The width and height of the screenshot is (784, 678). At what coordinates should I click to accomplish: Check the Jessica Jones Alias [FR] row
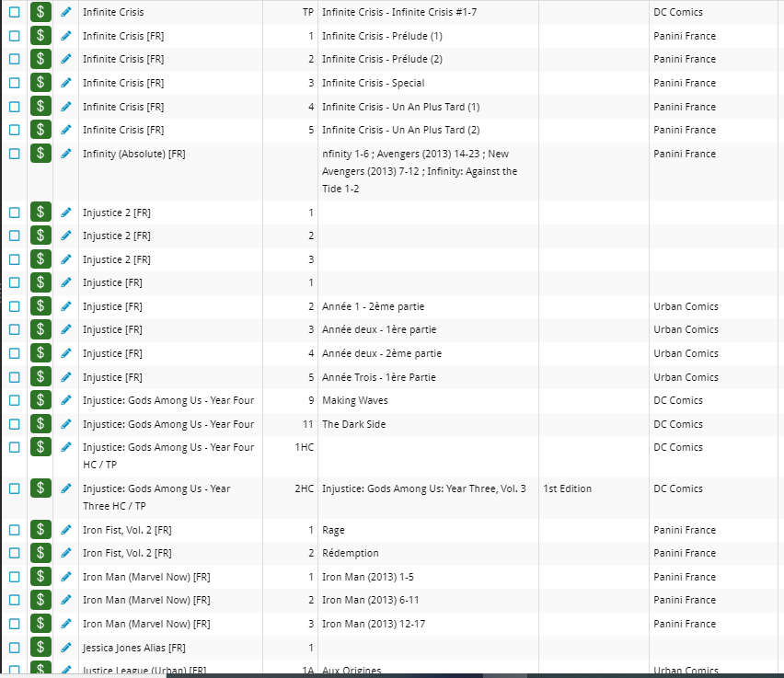point(15,648)
